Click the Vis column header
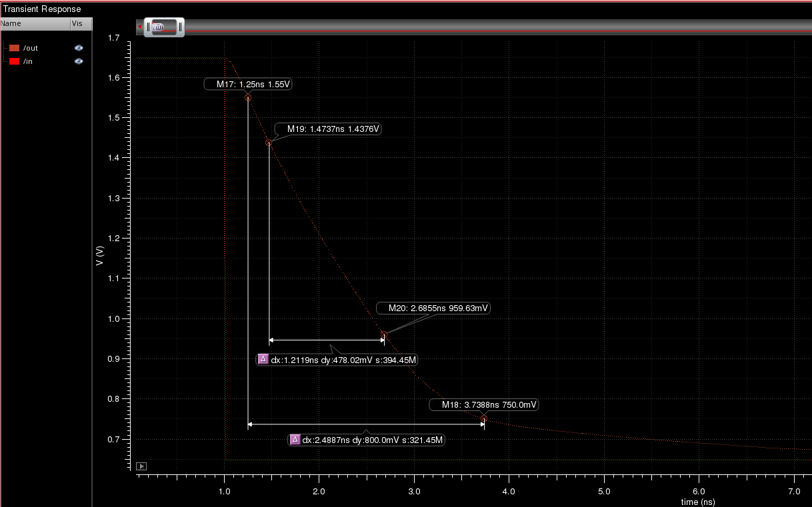 click(77, 23)
